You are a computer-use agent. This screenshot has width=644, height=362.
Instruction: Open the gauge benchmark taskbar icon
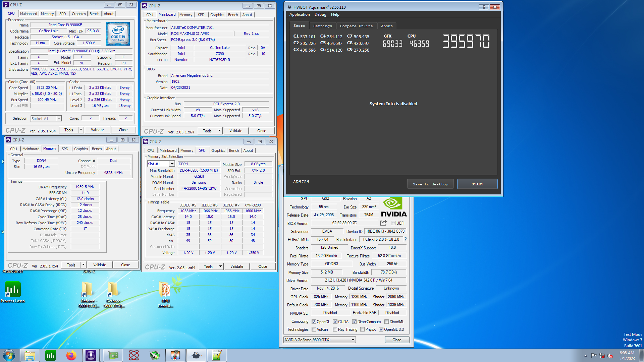(196, 355)
